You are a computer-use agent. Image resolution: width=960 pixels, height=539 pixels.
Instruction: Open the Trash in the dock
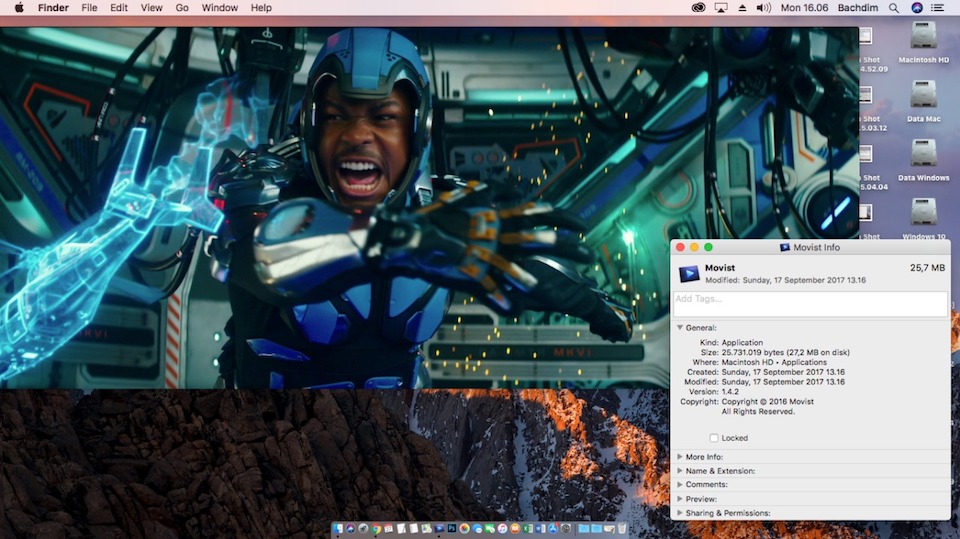(622, 528)
